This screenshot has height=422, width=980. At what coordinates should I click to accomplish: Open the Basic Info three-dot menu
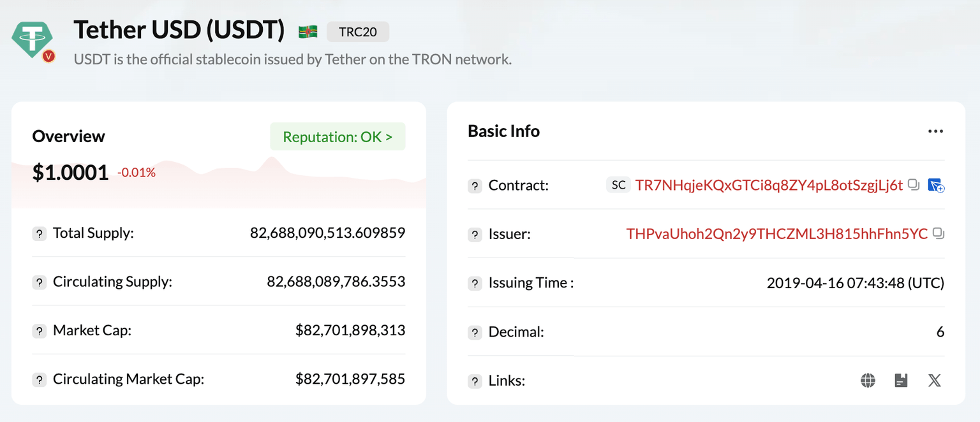click(935, 131)
